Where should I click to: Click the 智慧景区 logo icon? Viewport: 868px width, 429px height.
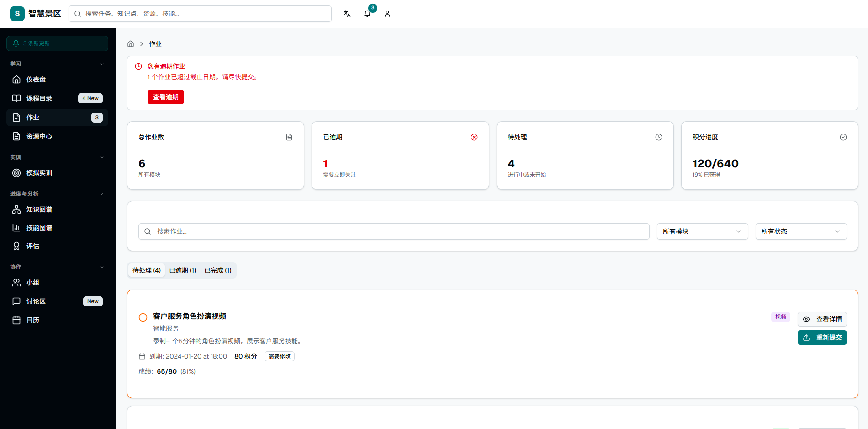tap(17, 14)
